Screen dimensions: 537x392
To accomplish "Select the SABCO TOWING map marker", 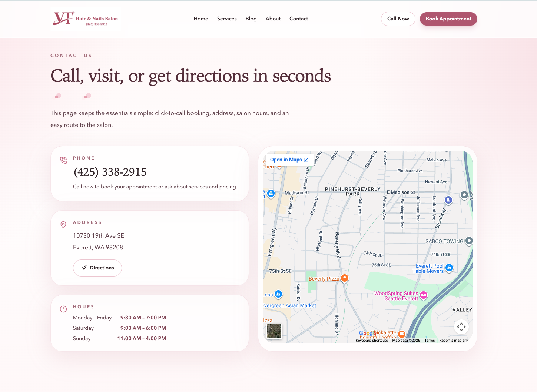I will tap(469, 241).
